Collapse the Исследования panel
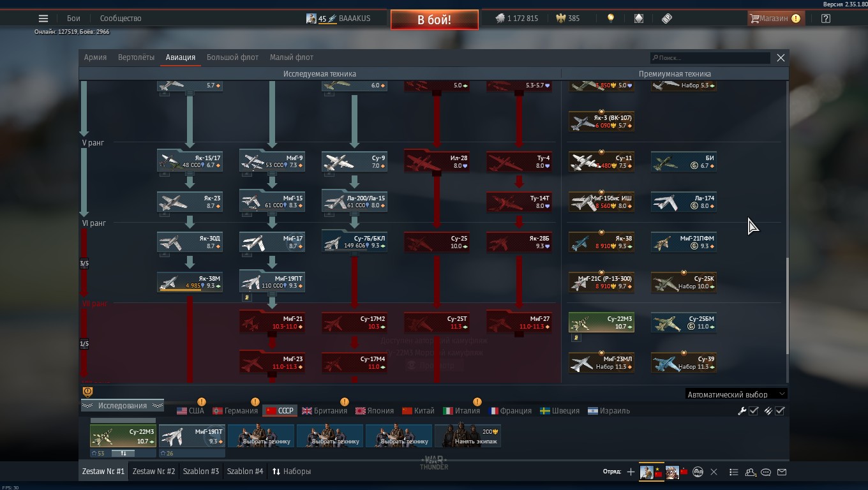 coord(122,406)
